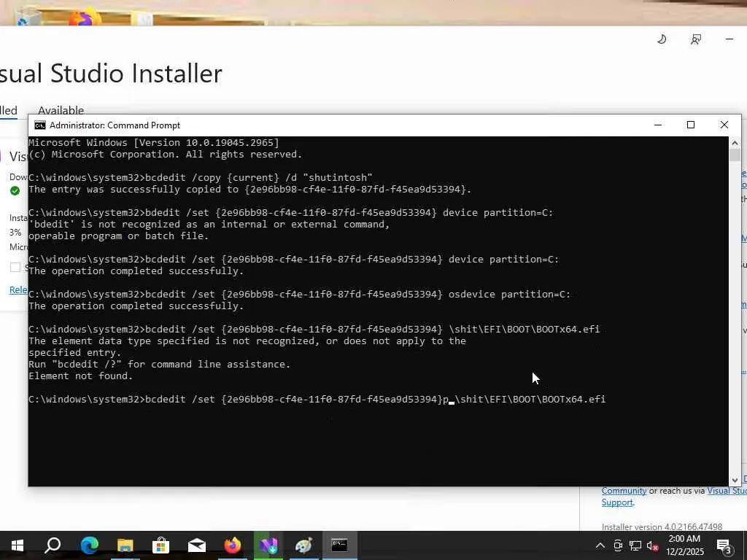Click Windows version 10.0.19045.2965 line
This screenshot has height=560, width=747.
pos(154,142)
